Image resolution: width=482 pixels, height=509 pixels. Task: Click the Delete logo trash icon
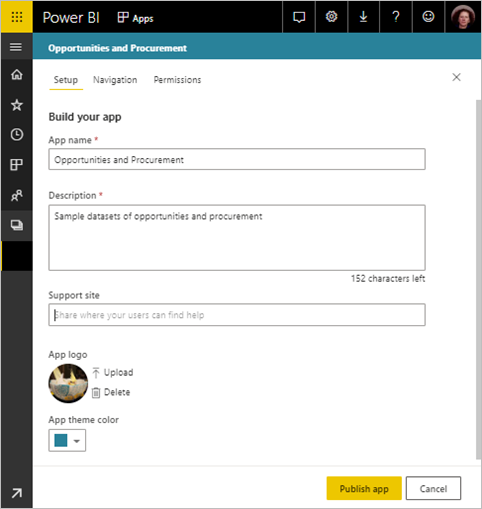point(96,393)
